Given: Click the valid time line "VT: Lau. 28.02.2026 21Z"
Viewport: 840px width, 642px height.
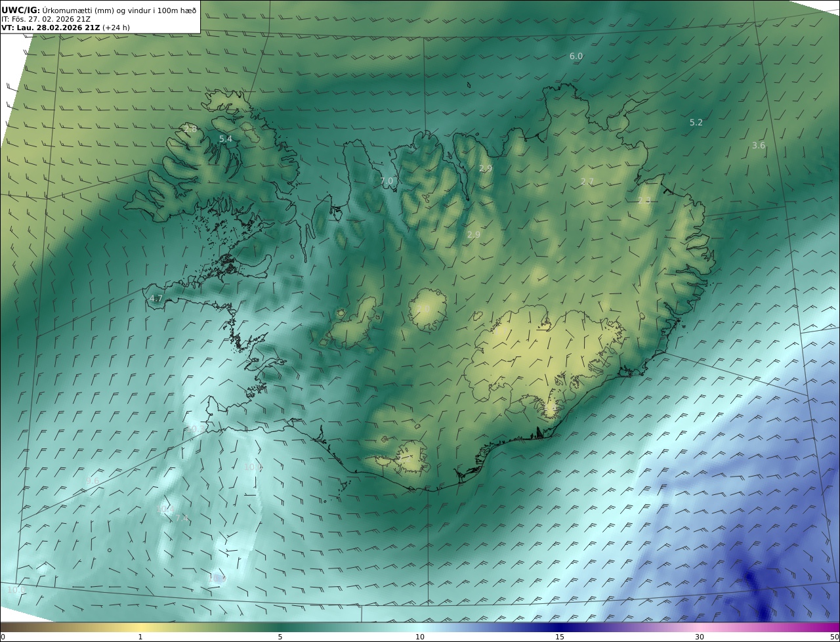Looking at the screenshot, I should [x=51, y=28].
